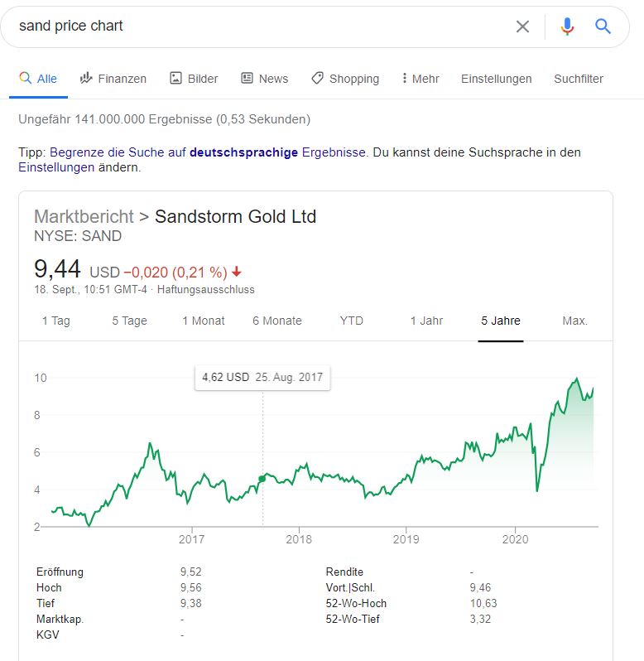
Task: Click the blue magnifier search icon
Action: click(x=603, y=27)
